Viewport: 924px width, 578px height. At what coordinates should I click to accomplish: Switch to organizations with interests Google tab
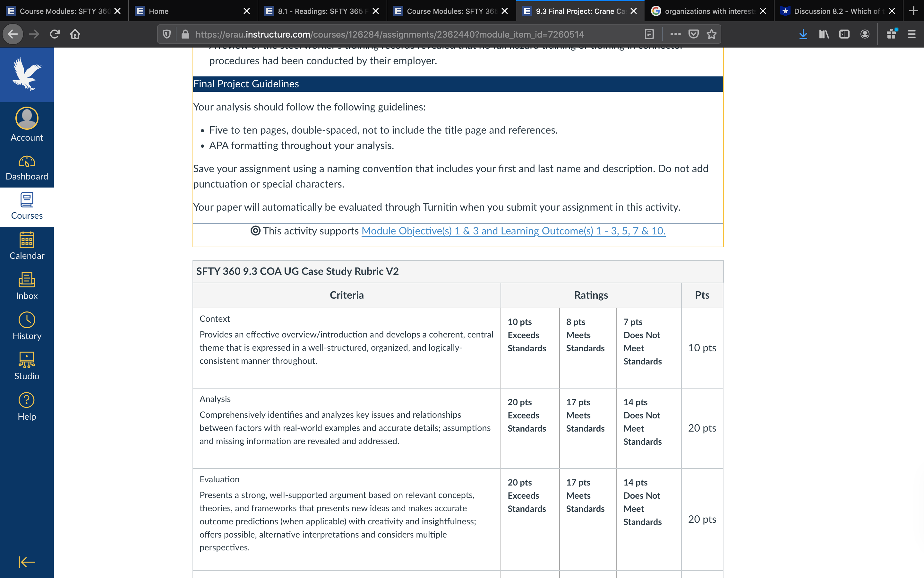pos(709,11)
